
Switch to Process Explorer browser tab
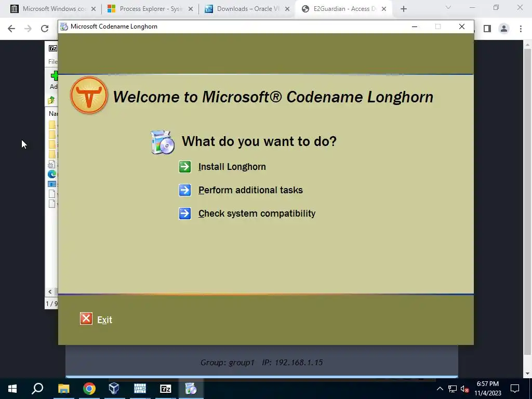pos(151,9)
